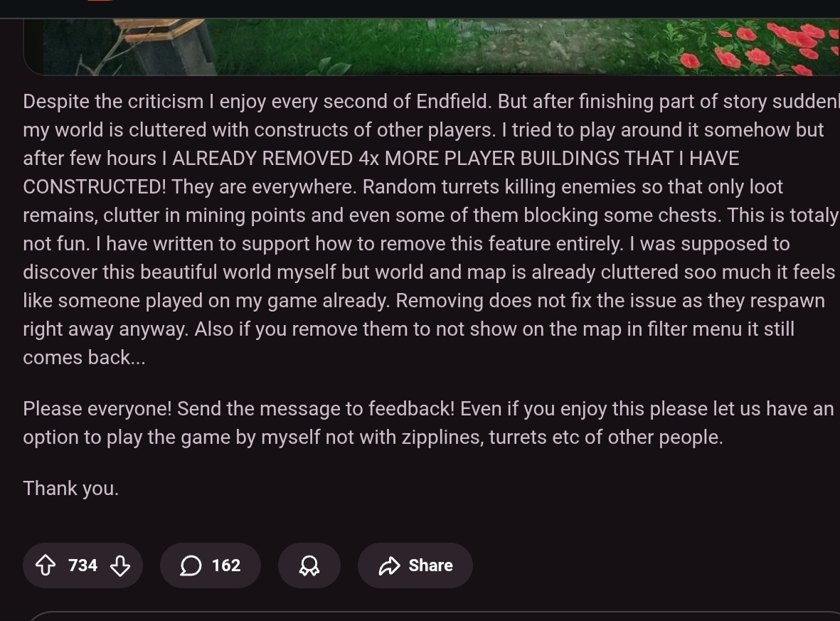Viewport: 840px width, 621px height.
Task: Click the "comes back..." last line of the paragraph
Action: 84,357
